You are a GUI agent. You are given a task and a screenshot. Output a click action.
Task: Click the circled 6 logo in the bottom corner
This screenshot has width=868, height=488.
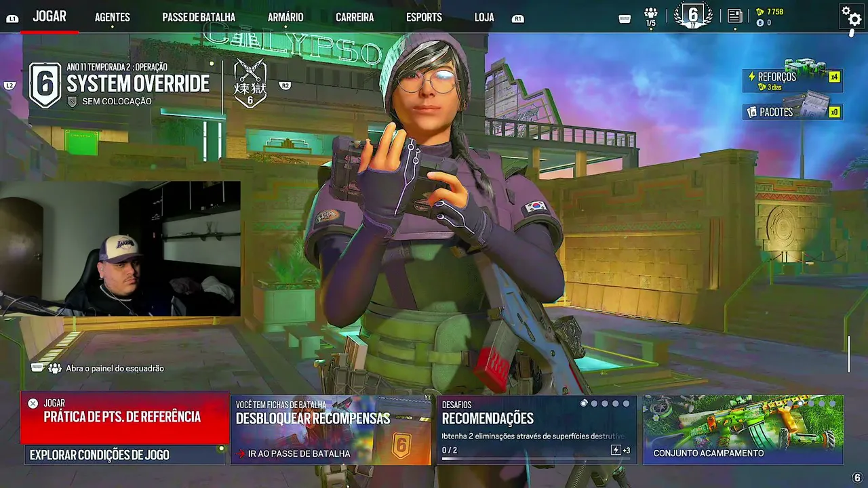click(857, 478)
